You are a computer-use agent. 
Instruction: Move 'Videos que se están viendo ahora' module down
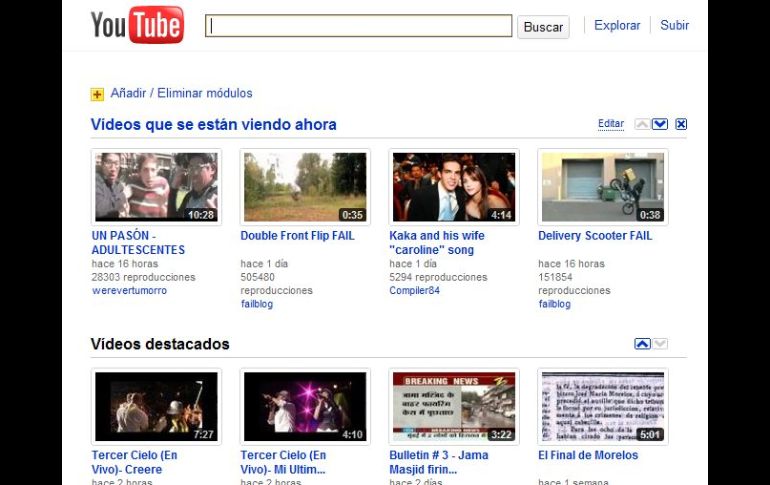pyautogui.click(x=660, y=124)
